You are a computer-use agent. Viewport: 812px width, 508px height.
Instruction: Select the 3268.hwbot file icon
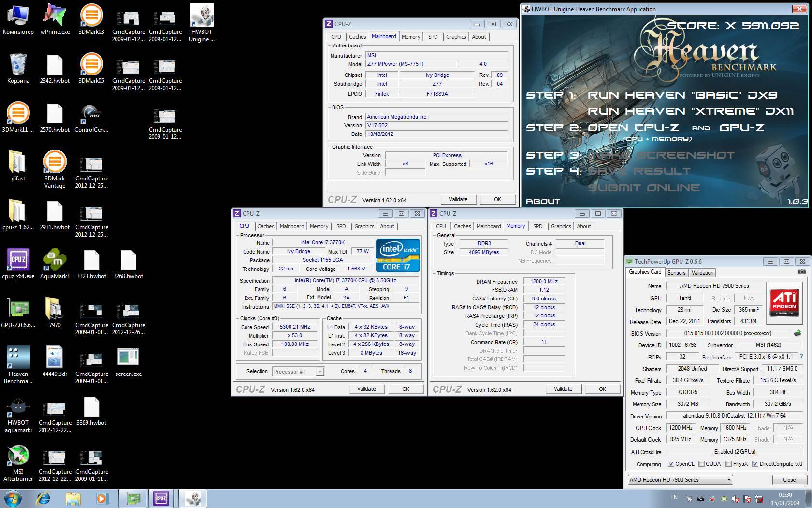pyautogui.click(x=128, y=264)
